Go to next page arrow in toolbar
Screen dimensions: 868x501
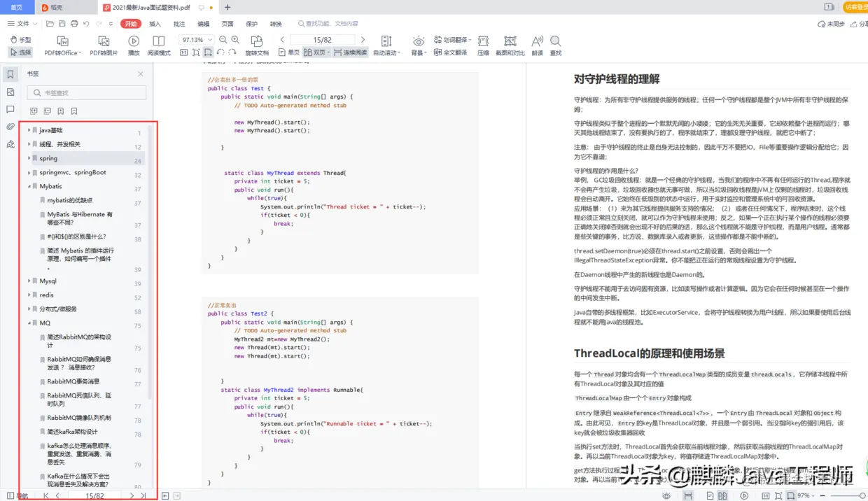click(363, 40)
